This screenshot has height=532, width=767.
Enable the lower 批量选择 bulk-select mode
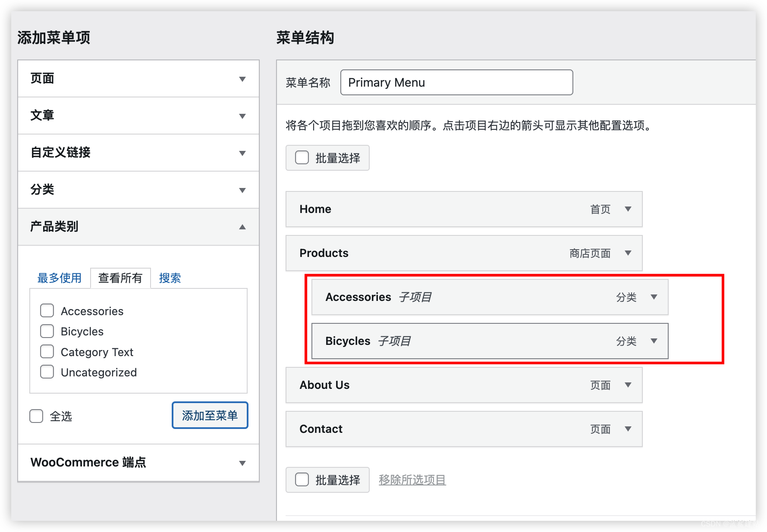pos(302,479)
